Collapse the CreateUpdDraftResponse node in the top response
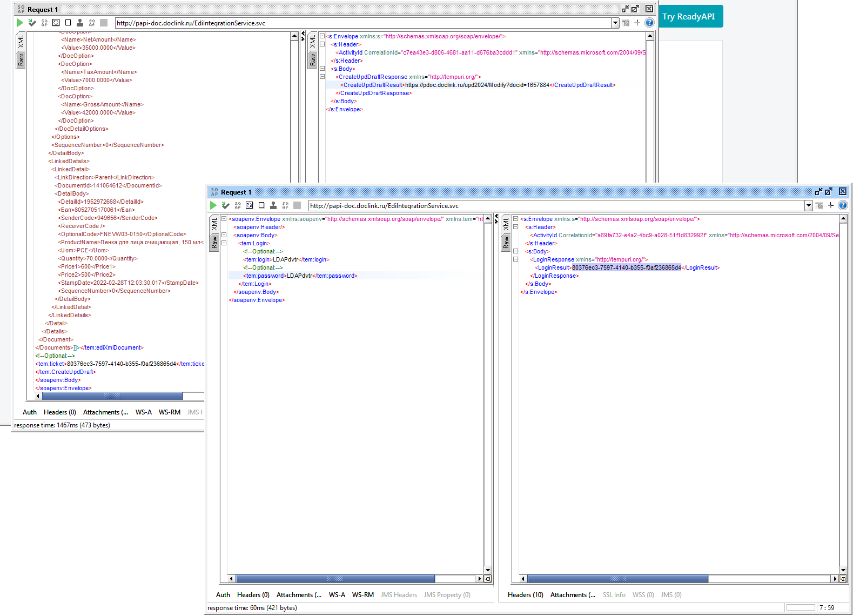The image size is (853, 616). pos(322,77)
